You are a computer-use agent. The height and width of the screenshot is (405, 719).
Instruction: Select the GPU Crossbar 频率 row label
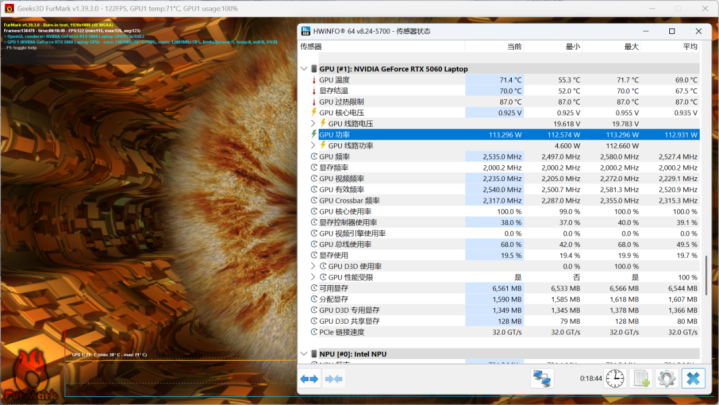click(349, 200)
